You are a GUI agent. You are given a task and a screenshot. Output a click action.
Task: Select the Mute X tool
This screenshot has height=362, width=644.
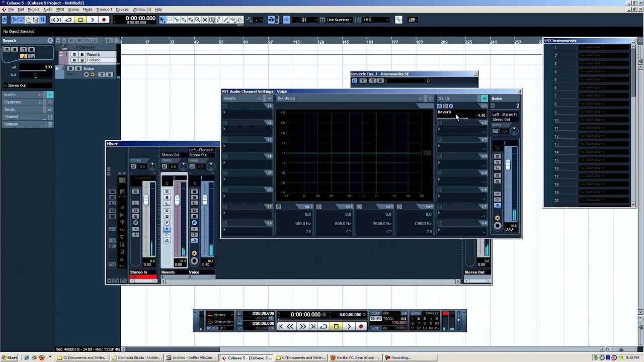tap(205, 20)
